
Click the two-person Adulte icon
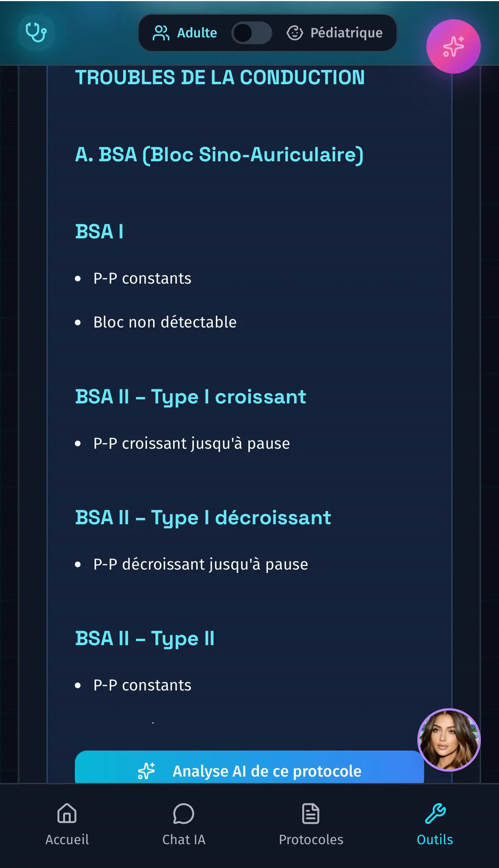(x=161, y=33)
